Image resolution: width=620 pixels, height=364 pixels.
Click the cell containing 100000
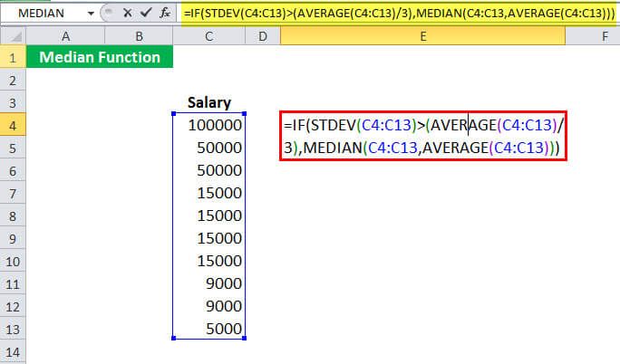pos(208,125)
